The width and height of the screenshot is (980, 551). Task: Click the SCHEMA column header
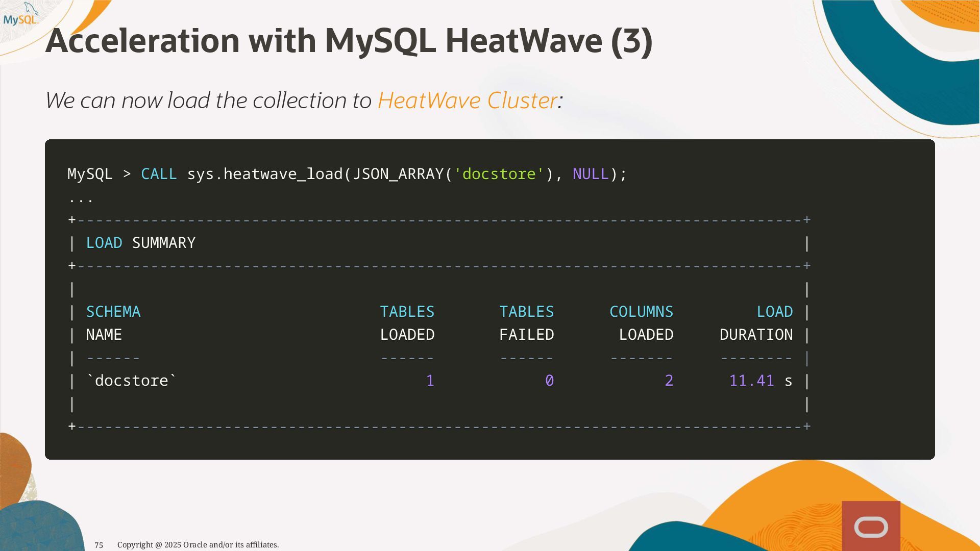113,312
